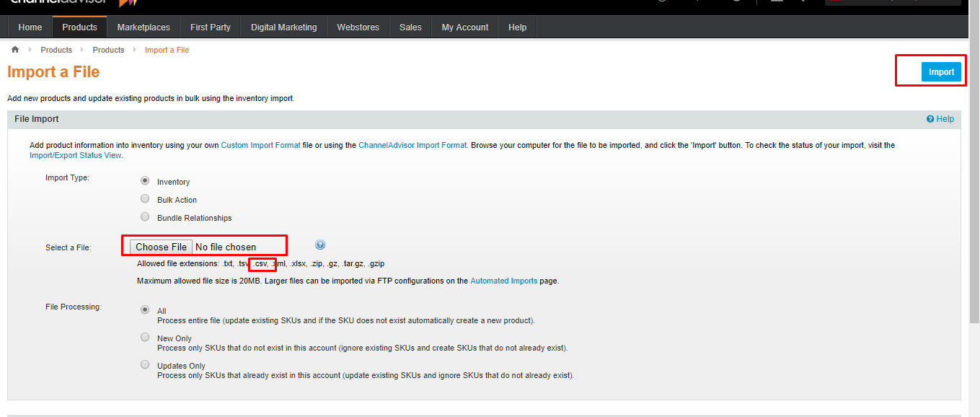Image resolution: width=980 pixels, height=417 pixels.
Task: Open the Webstores menu tab
Action: pyautogui.click(x=358, y=27)
